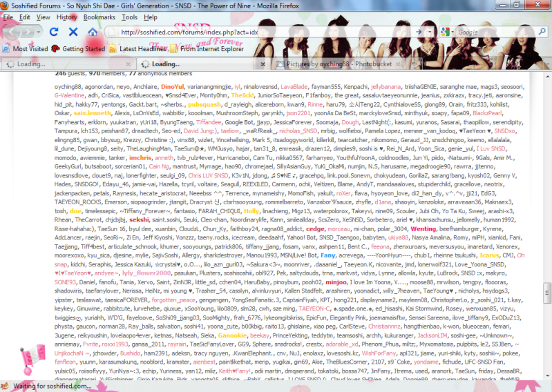Click the Google search engine icon
552x392 pixels.
(445, 32)
